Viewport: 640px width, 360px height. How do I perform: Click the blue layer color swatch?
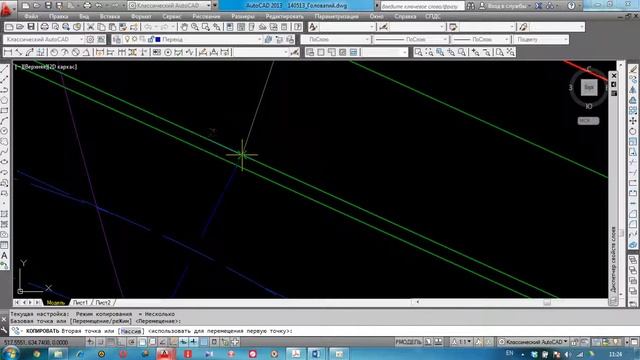coord(158,40)
